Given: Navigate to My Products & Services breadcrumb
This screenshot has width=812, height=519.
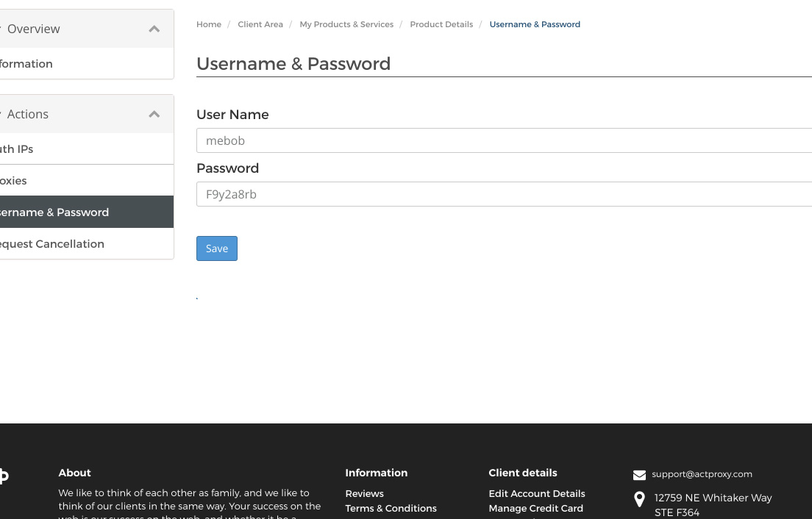Looking at the screenshot, I should [x=346, y=24].
